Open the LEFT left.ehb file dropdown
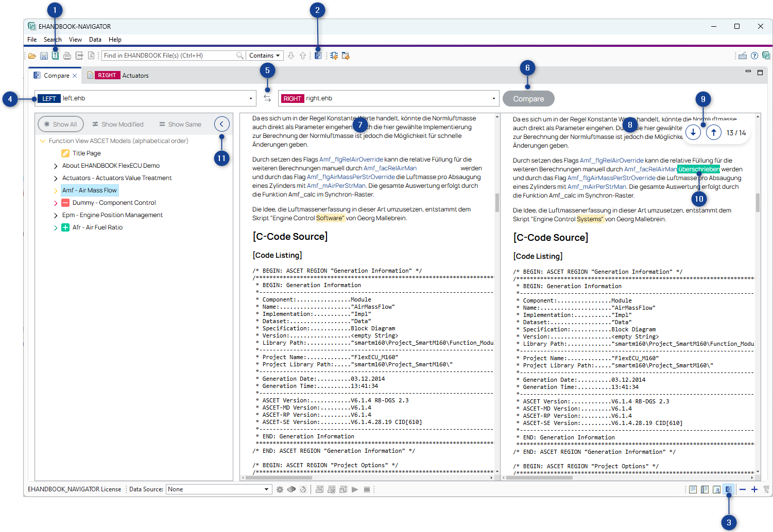The image size is (773, 532). click(145, 98)
